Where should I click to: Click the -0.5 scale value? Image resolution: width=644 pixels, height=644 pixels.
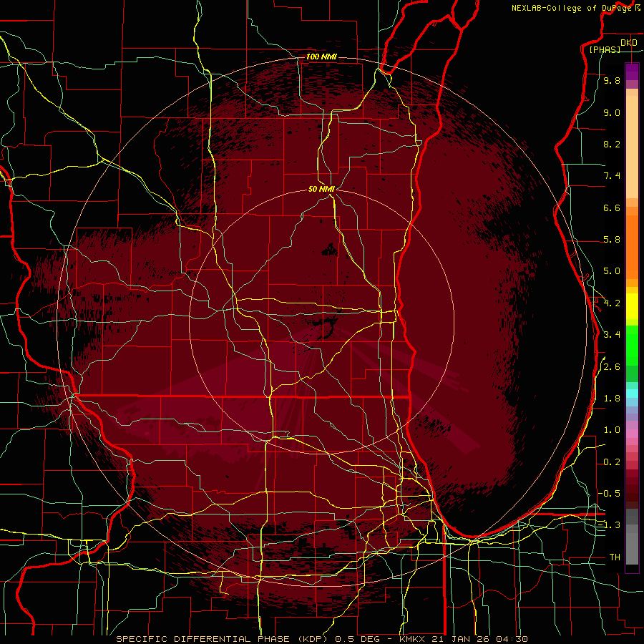tap(610, 493)
